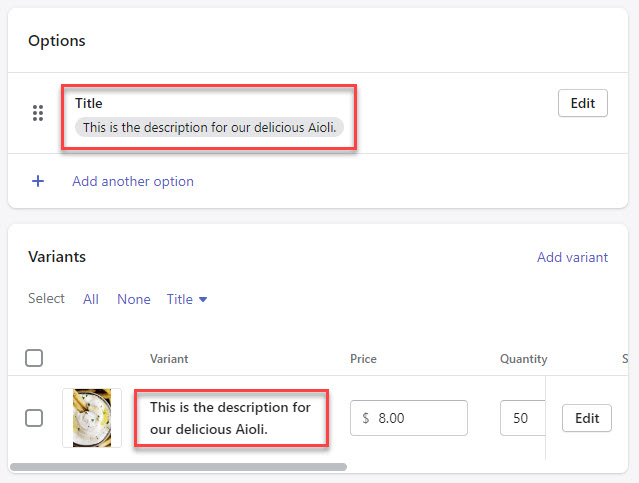Click the Price column header
This screenshot has width=639, height=483.
(363, 359)
